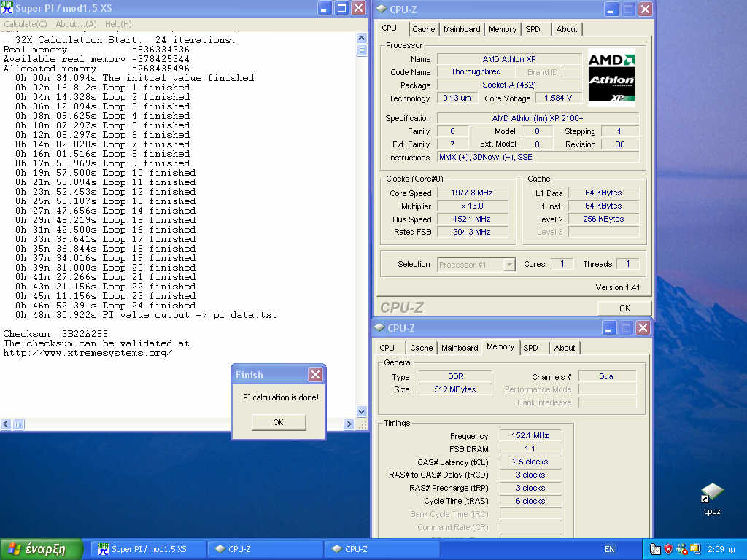Open the security shield tray icon

[668, 549]
